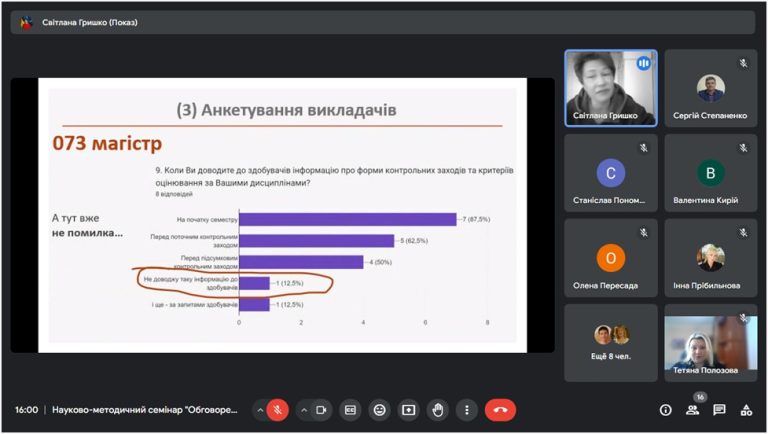Start presenting your screen
Viewport: 768px width, 434px height.
pos(408,410)
